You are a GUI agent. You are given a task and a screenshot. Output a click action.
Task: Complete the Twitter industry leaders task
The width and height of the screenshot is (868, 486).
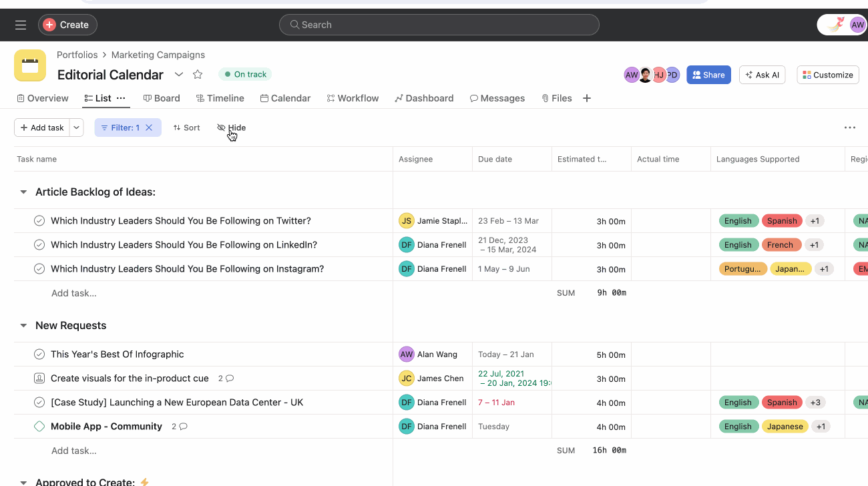(x=39, y=221)
